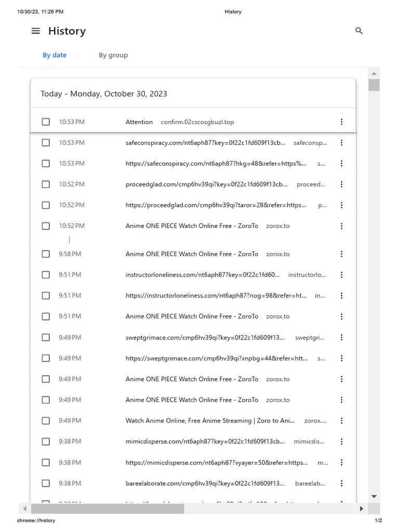Image resolution: width=399 pixels, height=532 pixels.
Task: Open three-dot menu for 9:51 PM ZoroTo entry
Action: (341, 316)
